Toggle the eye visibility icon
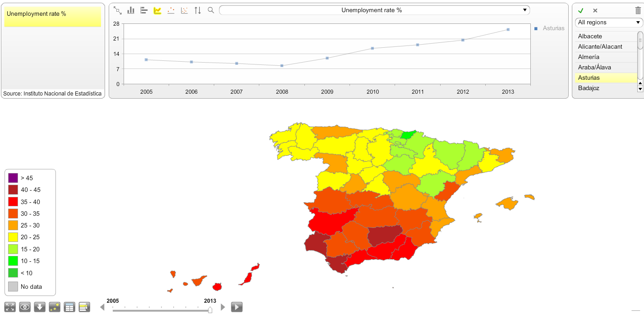Screen dimensions: 644x314 coord(25,307)
